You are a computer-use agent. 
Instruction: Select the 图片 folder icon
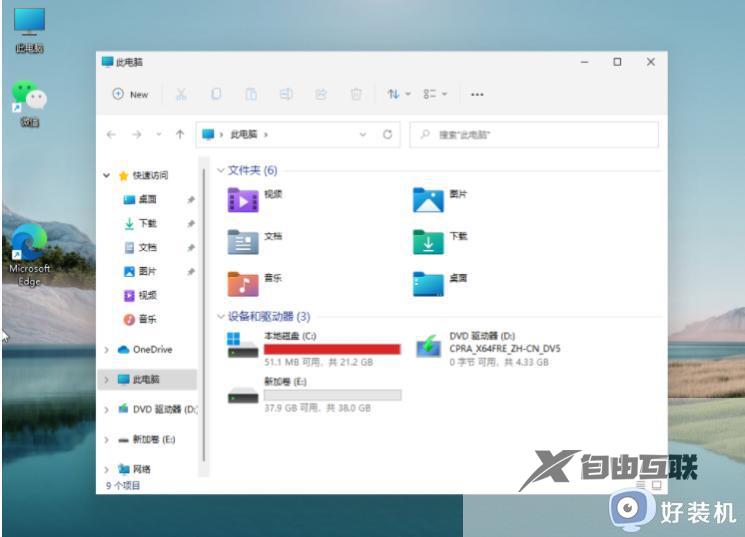click(x=428, y=200)
